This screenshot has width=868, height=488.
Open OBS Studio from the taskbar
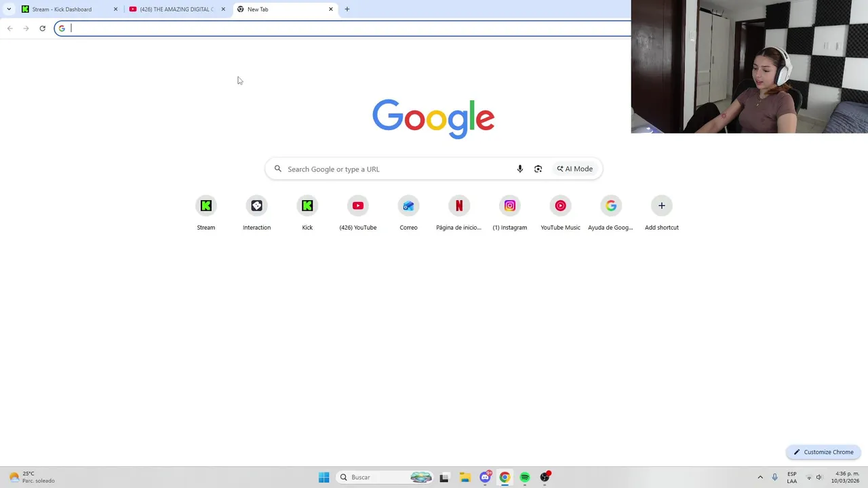[545, 477]
